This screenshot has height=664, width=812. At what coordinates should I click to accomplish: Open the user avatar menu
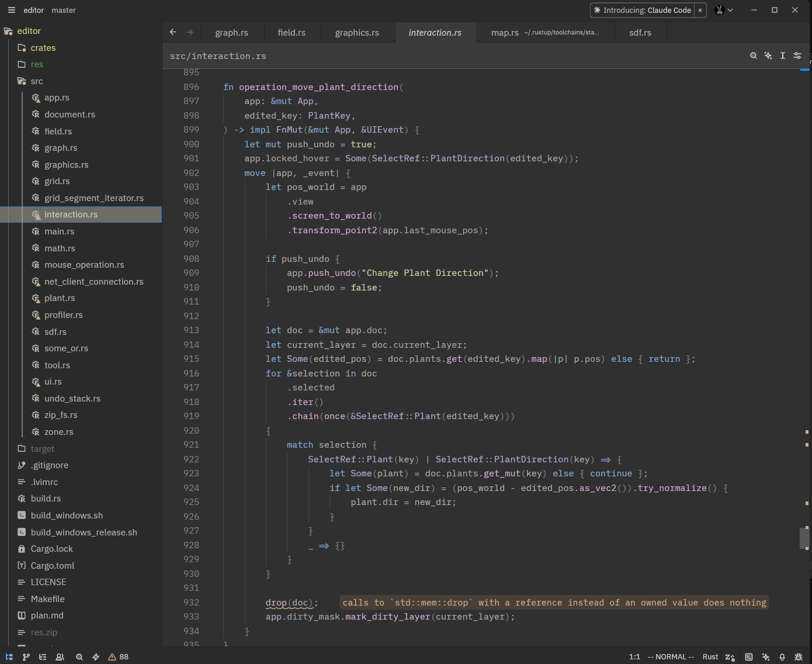tap(724, 10)
